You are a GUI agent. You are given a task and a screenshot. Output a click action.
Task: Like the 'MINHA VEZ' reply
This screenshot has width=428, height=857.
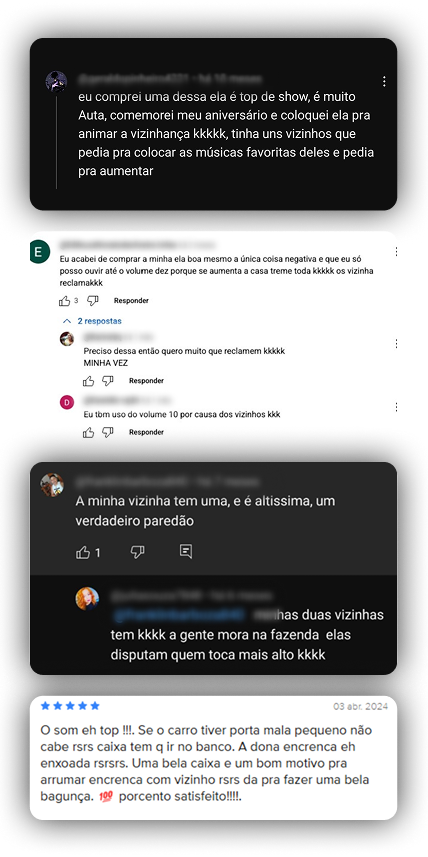click(x=89, y=381)
